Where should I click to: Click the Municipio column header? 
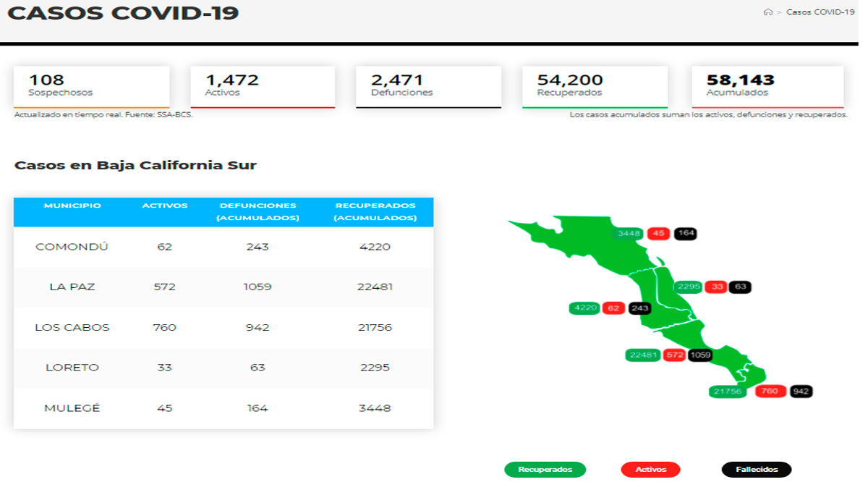[x=72, y=206]
